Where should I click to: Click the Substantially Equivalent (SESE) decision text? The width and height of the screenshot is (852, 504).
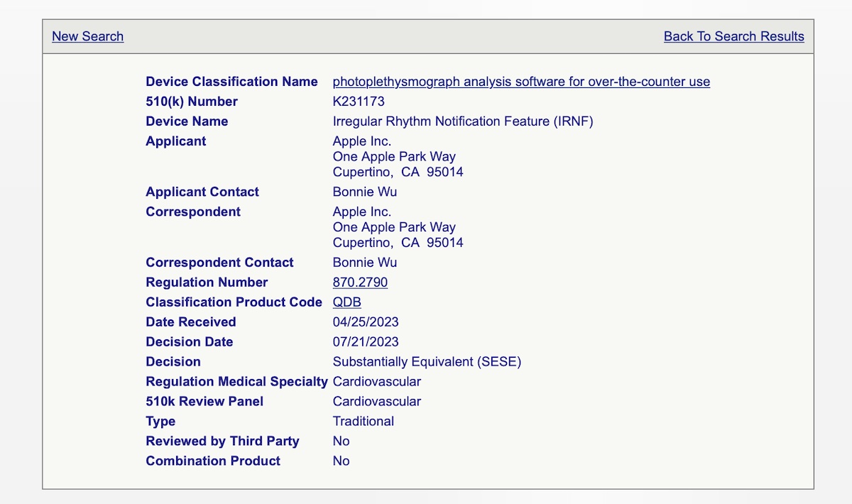(427, 362)
